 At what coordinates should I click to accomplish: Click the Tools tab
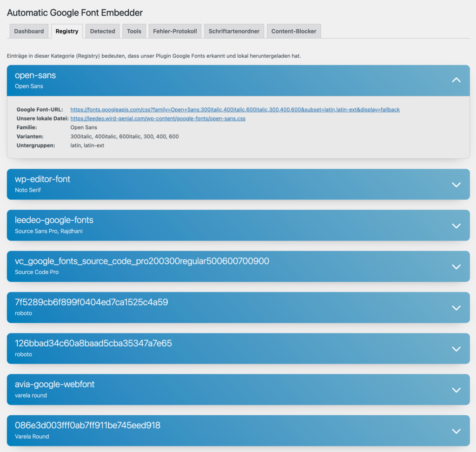click(134, 31)
